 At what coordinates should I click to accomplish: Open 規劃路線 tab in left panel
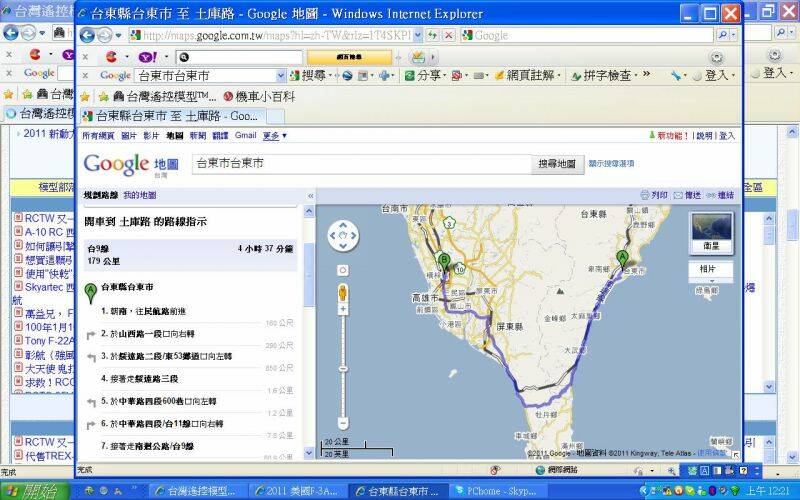click(x=101, y=195)
